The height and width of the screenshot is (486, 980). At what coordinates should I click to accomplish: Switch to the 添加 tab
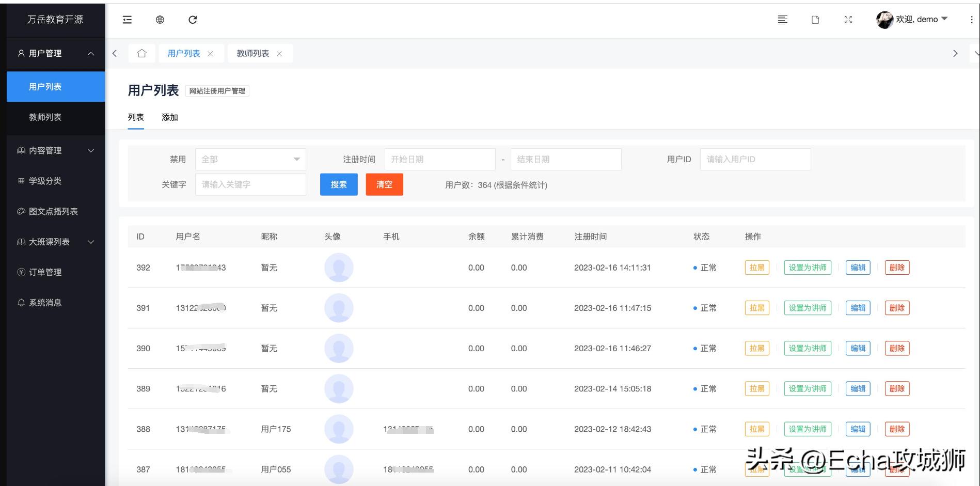point(170,117)
